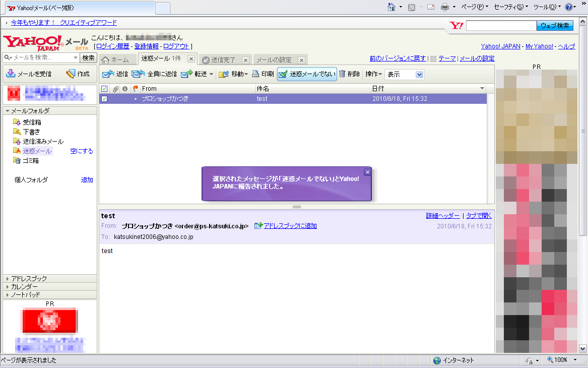Click the attachment paperclip column header
588x368 pixels.
pyautogui.click(x=115, y=89)
